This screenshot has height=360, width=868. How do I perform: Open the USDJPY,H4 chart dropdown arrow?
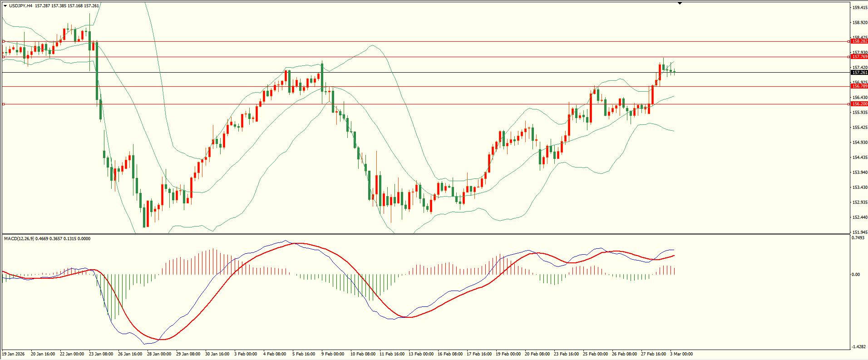click(x=5, y=6)
